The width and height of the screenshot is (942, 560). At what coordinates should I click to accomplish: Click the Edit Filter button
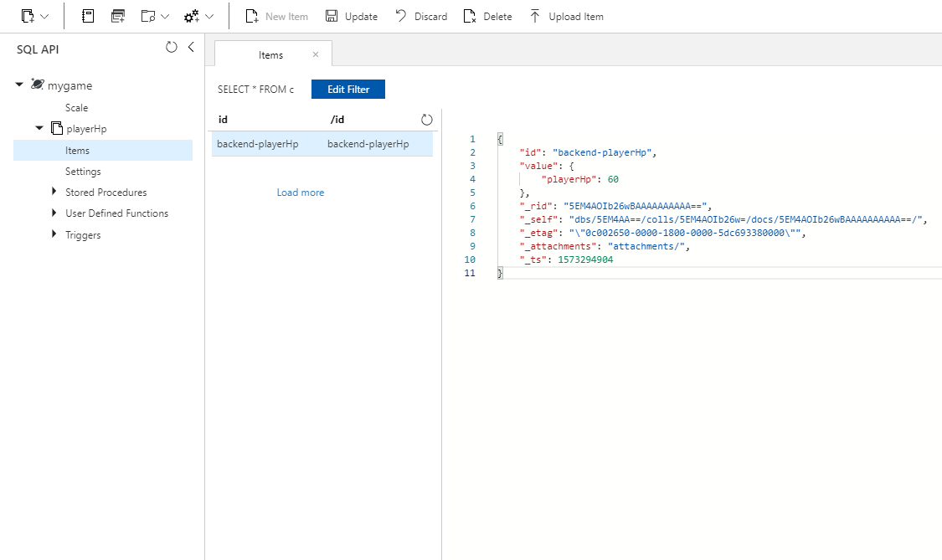[347, 89]
